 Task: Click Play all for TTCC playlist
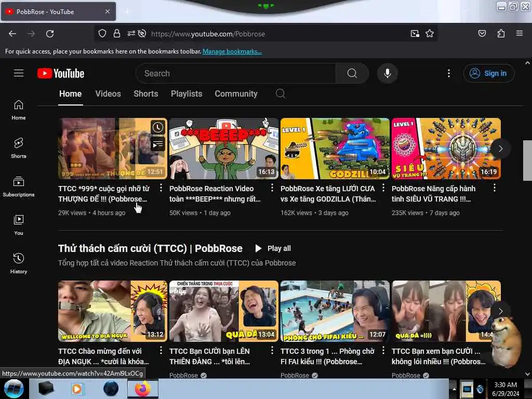pos(273,248)
